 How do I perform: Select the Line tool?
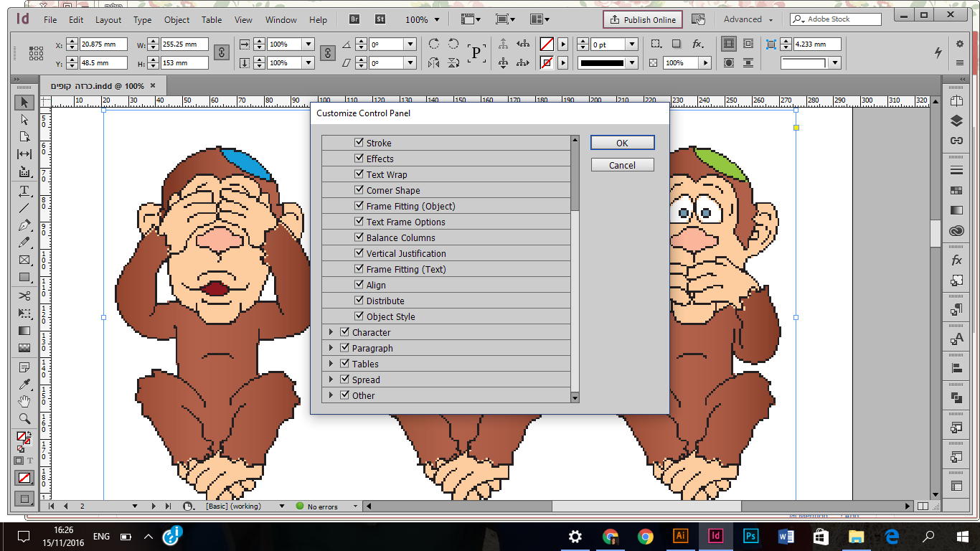[24, 208]
